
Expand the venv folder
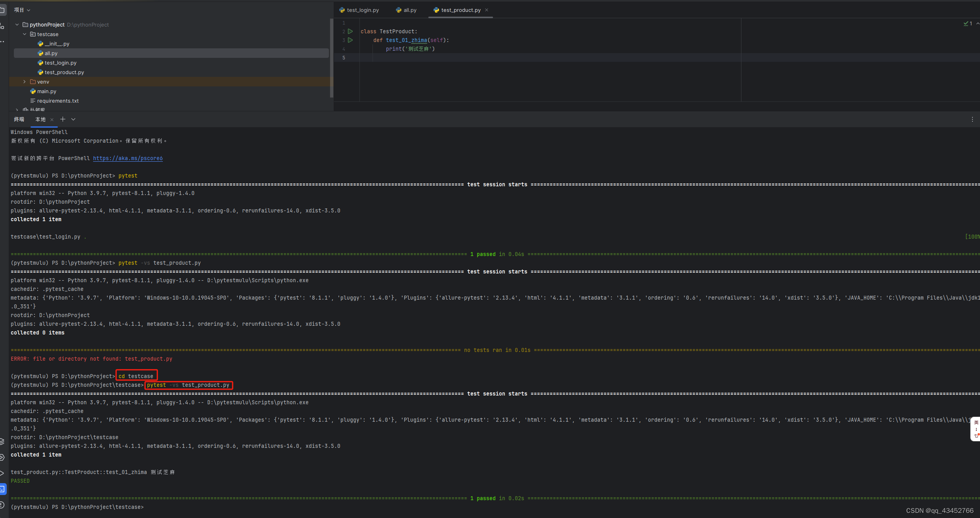25,82
